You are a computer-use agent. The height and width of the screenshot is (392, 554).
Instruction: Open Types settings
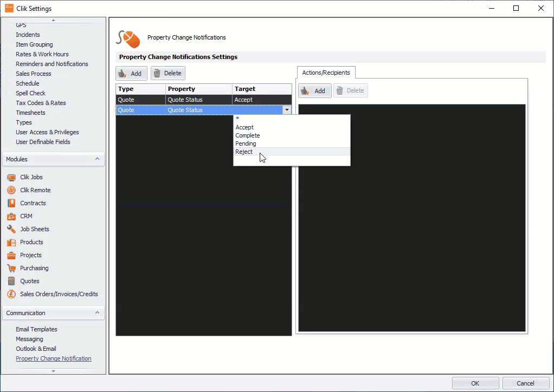pos(24,122)
